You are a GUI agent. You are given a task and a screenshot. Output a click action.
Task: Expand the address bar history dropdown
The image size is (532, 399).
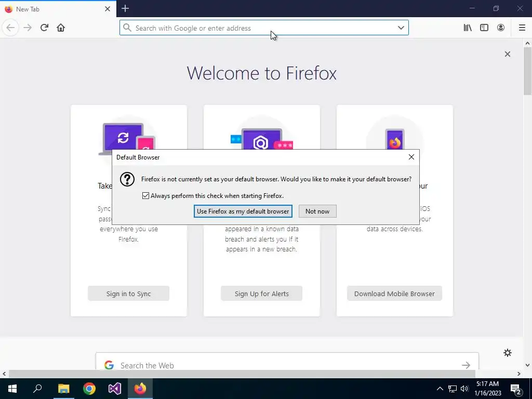click(x=401, y=28)
